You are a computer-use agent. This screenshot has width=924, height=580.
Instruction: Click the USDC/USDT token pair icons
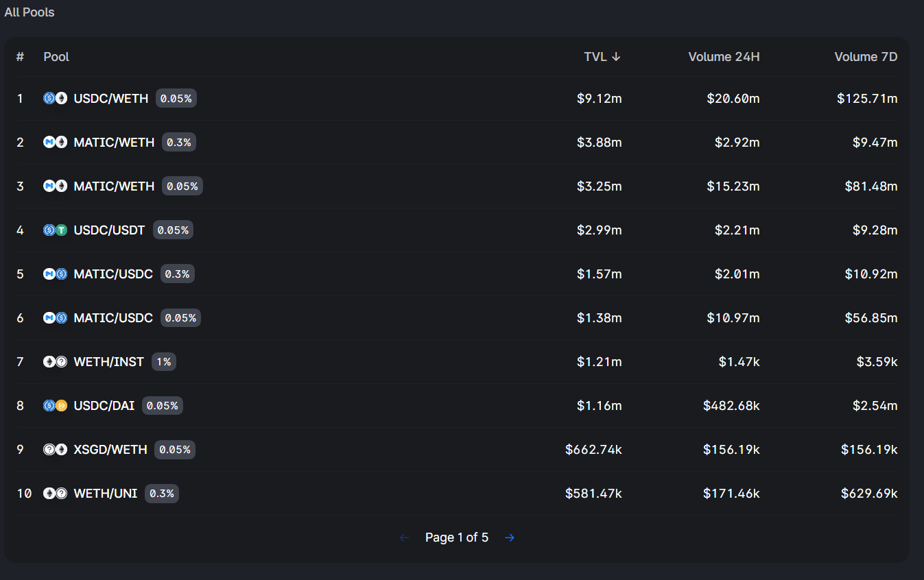56,230
